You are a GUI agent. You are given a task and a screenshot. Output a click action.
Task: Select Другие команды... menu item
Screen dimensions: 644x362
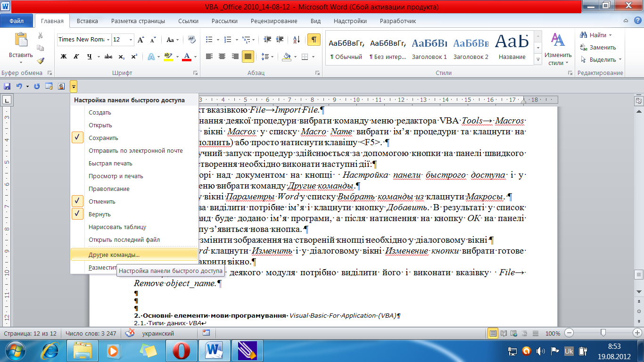click(134, 255)
